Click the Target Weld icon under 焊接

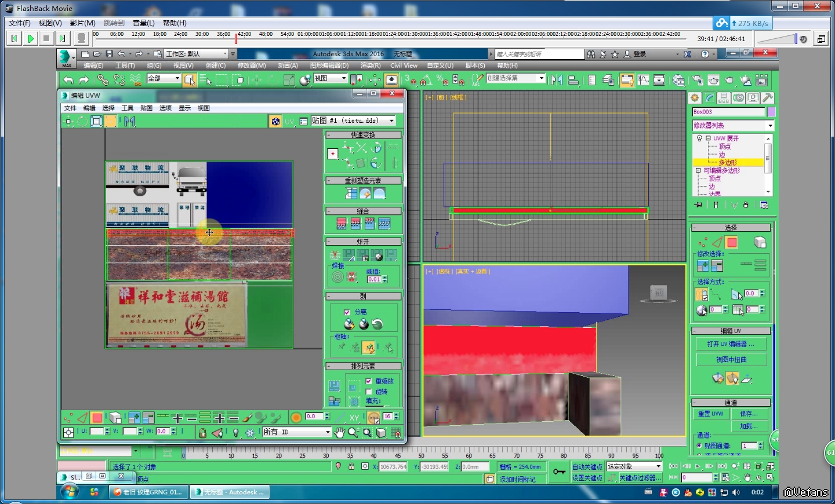(337, 277)
